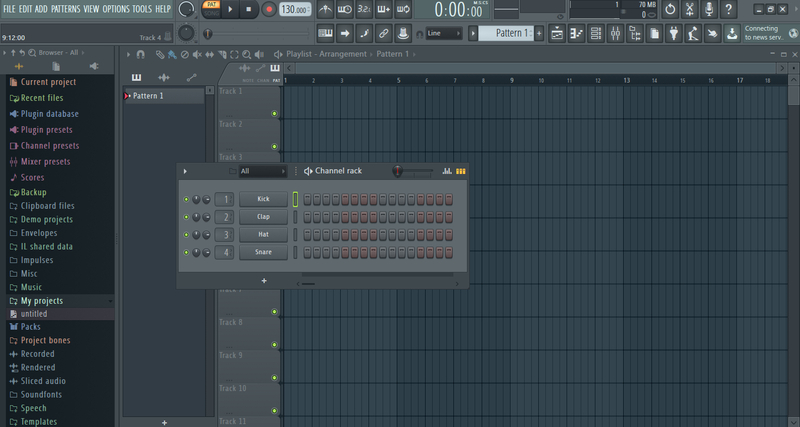Toggle Playlist snap magnet icon
This screenshot has width=800, height=427.
[x=140, y=54]
